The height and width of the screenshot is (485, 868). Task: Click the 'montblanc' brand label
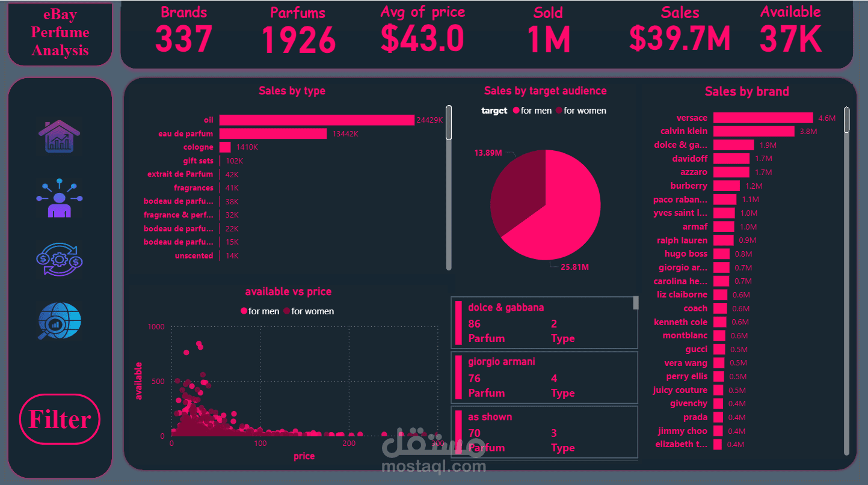point(685,335)
